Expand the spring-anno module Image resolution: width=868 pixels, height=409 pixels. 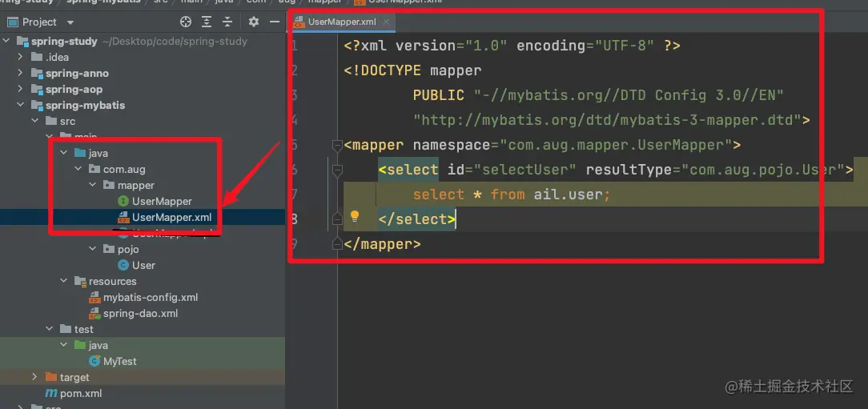(21, 73)
